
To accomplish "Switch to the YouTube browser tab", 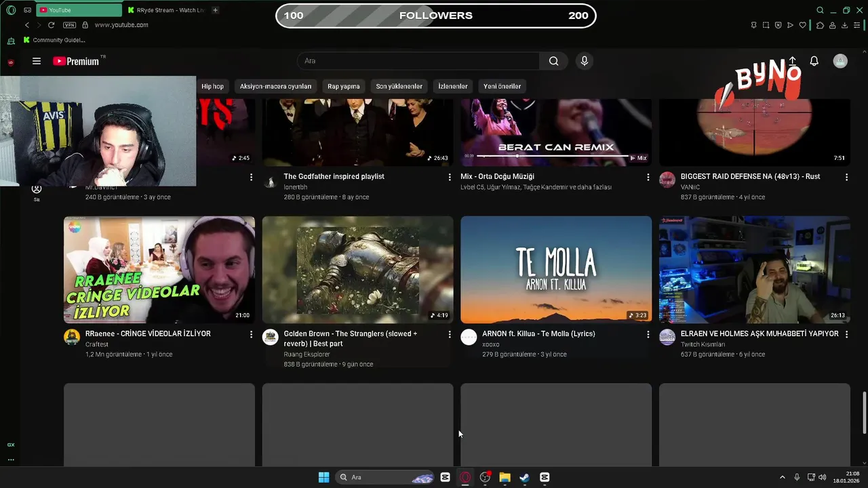I will pyautogui.click(x=78, y=10).
